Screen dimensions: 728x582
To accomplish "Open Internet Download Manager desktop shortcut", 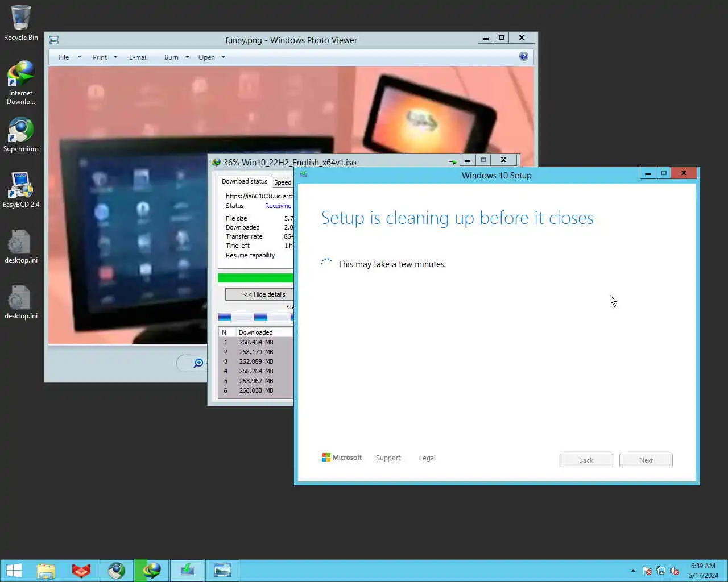I will click(21, 83).
